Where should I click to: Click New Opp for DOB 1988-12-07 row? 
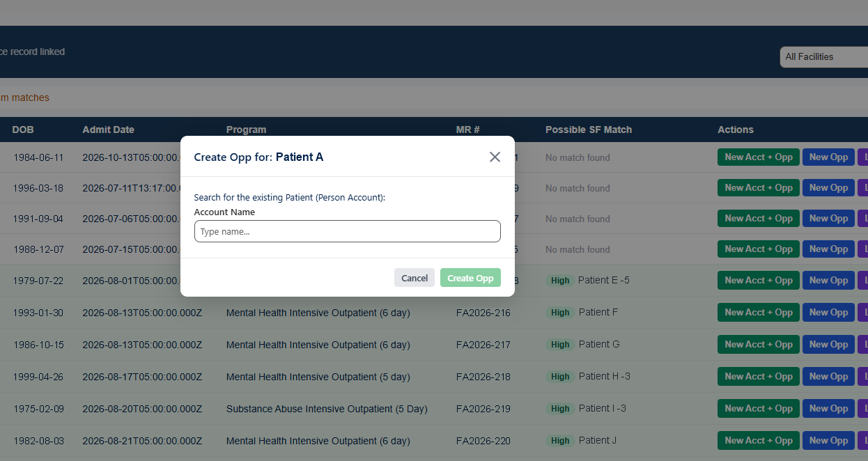coord(828,249)
